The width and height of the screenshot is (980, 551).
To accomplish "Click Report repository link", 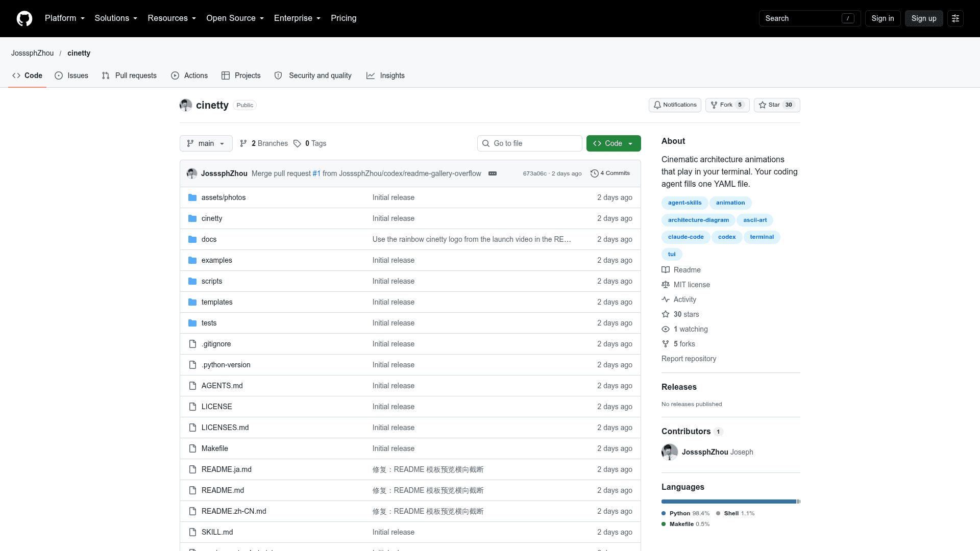I will (x=689, y=359).
